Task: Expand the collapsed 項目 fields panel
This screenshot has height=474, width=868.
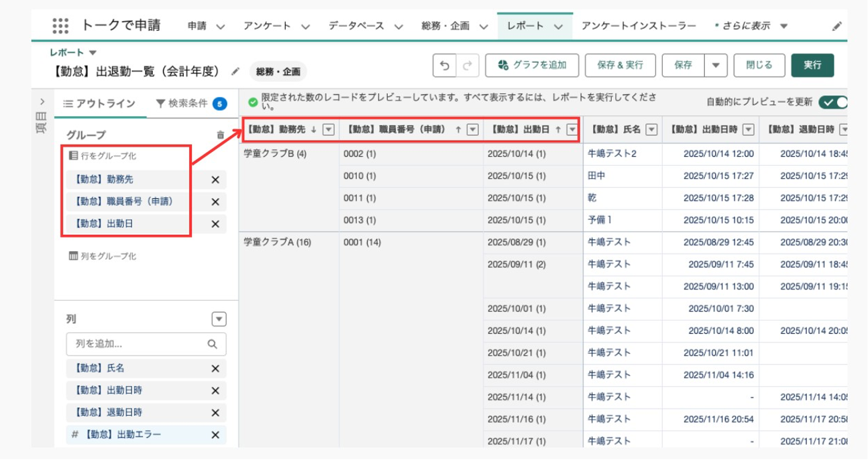Action: pyautogui.click(x=42, y=102)
